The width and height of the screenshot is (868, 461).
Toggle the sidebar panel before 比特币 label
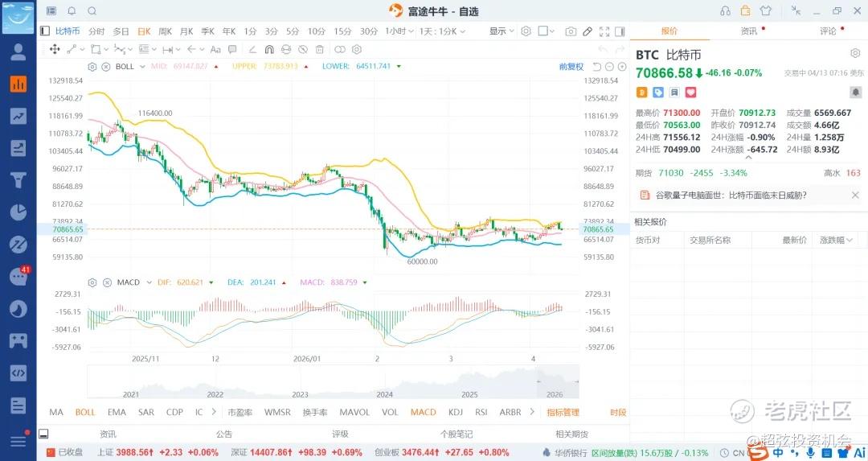44,31
